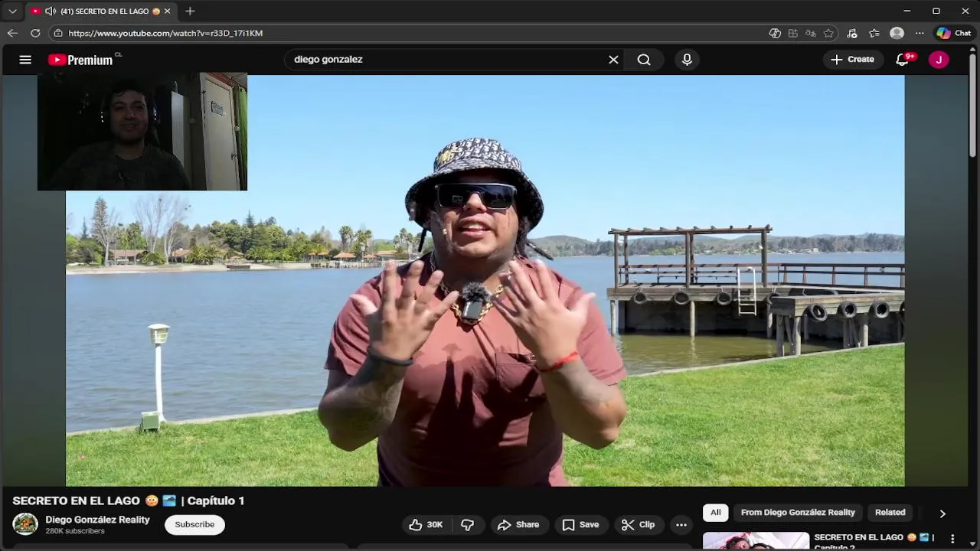This screenshot has height=551, width=980.
Task: Click the address bar URL
Action: click(165, 33)
